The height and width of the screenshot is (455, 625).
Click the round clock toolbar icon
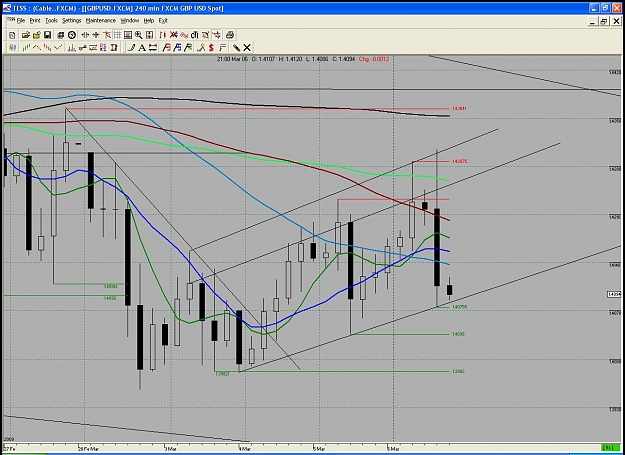coord(72,35)
